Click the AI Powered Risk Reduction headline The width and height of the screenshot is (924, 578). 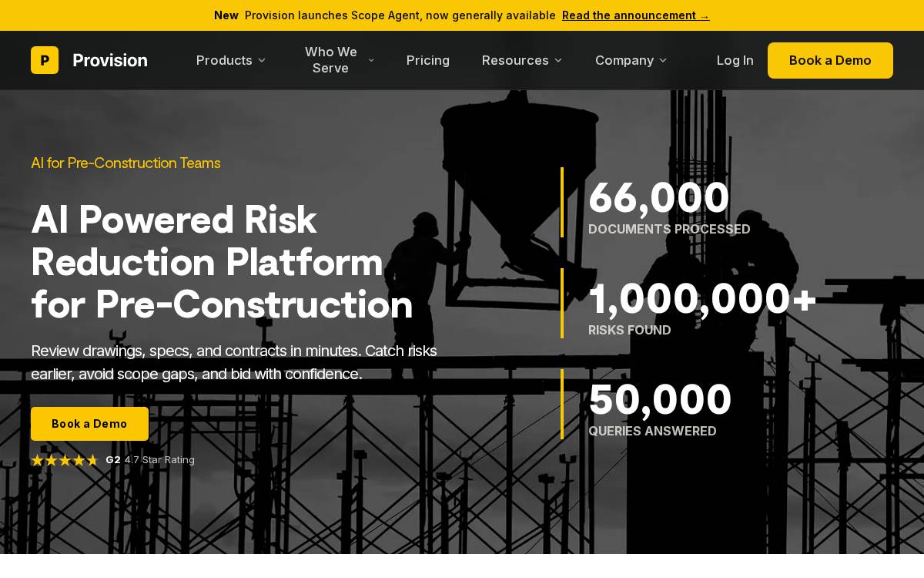(x=222, y=262)
